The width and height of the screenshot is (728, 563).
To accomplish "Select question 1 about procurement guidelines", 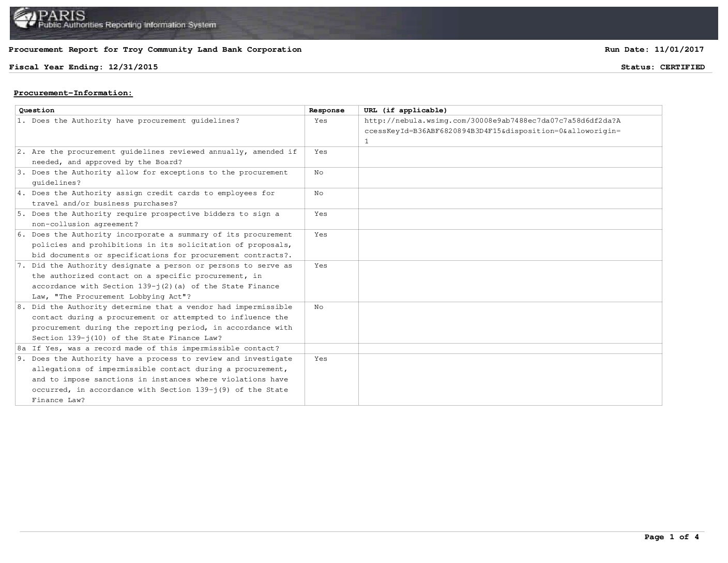I will click(x=128, y=121).
